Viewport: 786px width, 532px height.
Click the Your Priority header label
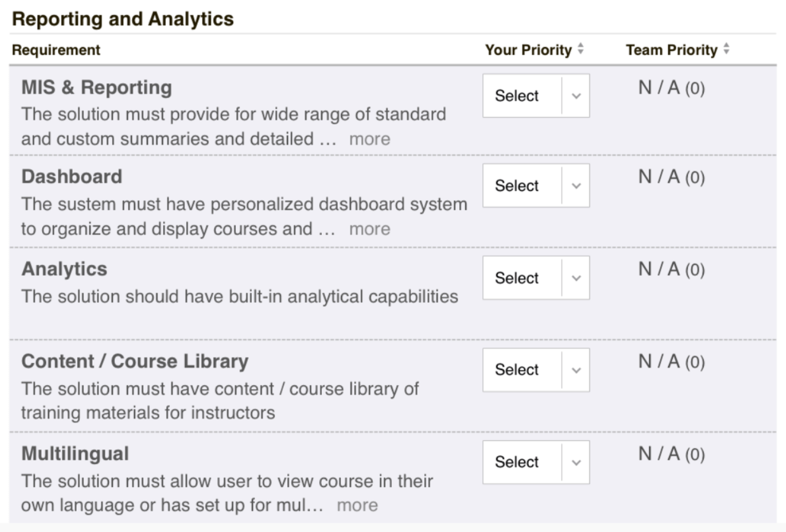(528, 50)
